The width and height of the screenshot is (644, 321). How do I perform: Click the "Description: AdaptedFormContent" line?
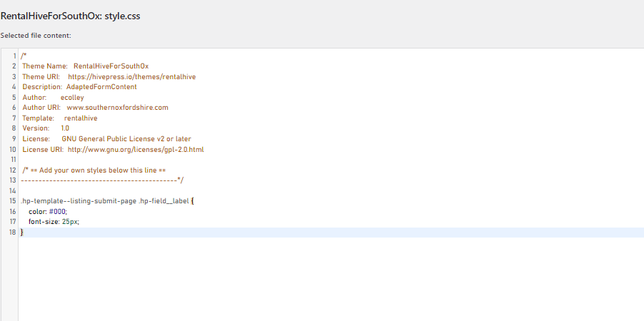point(79,87)
